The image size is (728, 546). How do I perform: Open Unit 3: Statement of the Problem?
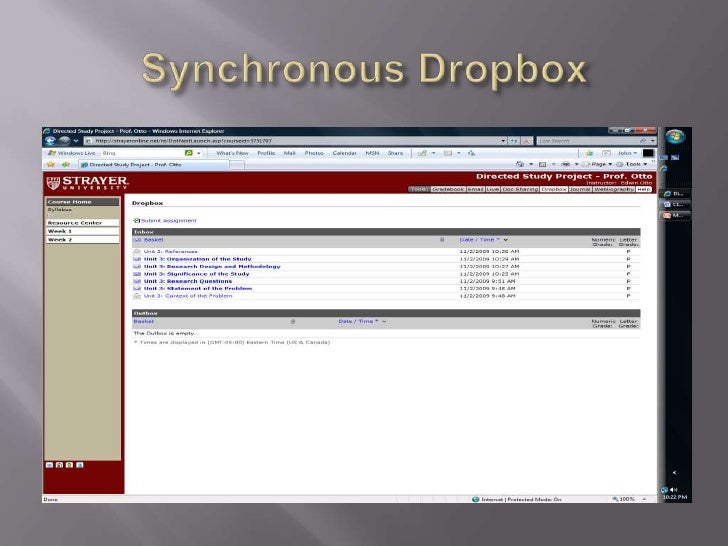pyautogui.click(x=198, y=288)
